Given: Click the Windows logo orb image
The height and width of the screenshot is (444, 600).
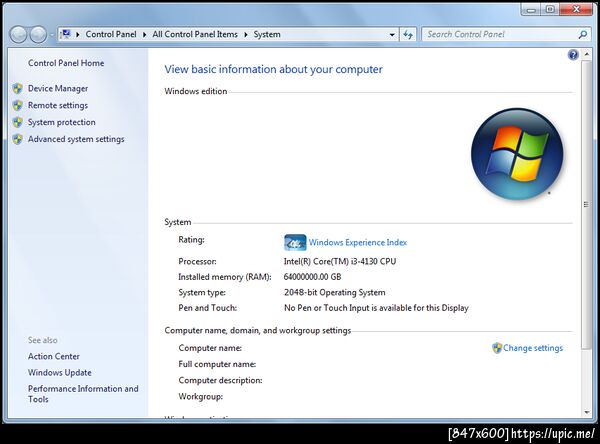Looking at the screenshot, I should point(517,154).
